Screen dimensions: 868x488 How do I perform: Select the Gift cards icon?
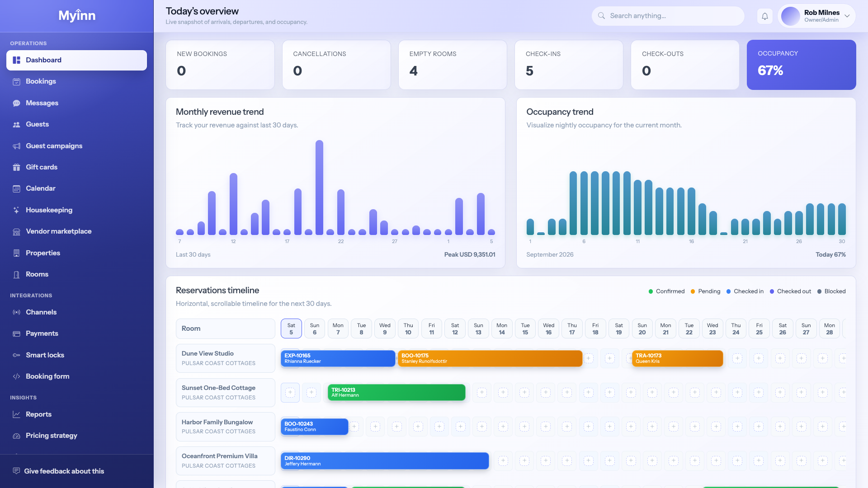coord(16,167)
